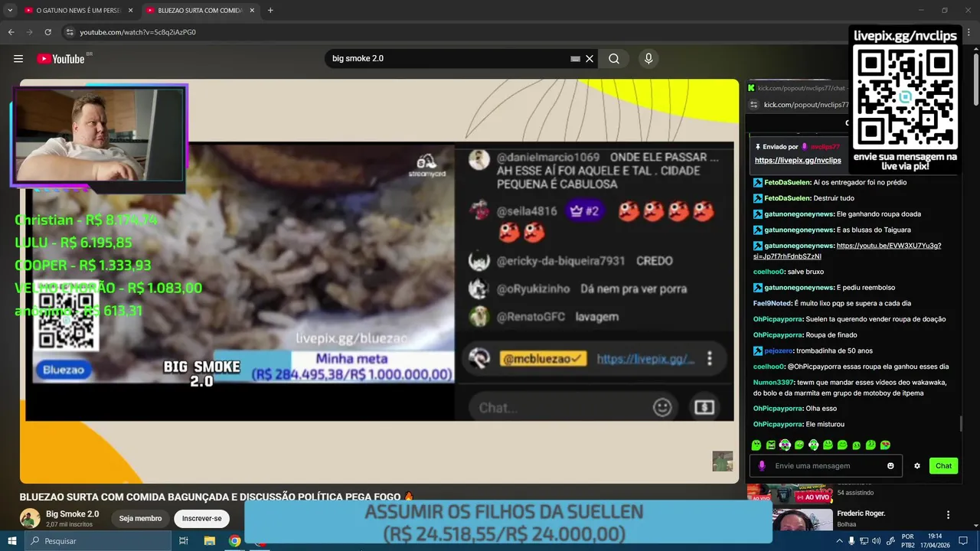View site information icon in address bar
The width and height of the screenshot is (980, 551).
pyautogui.click(x=70, y=32)
